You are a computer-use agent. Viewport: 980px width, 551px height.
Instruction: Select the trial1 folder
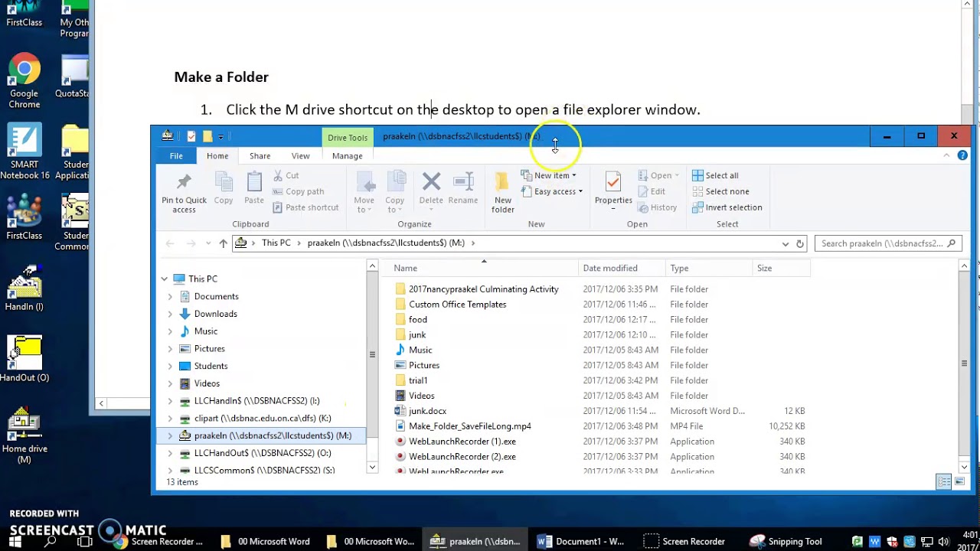coord(418,380)
